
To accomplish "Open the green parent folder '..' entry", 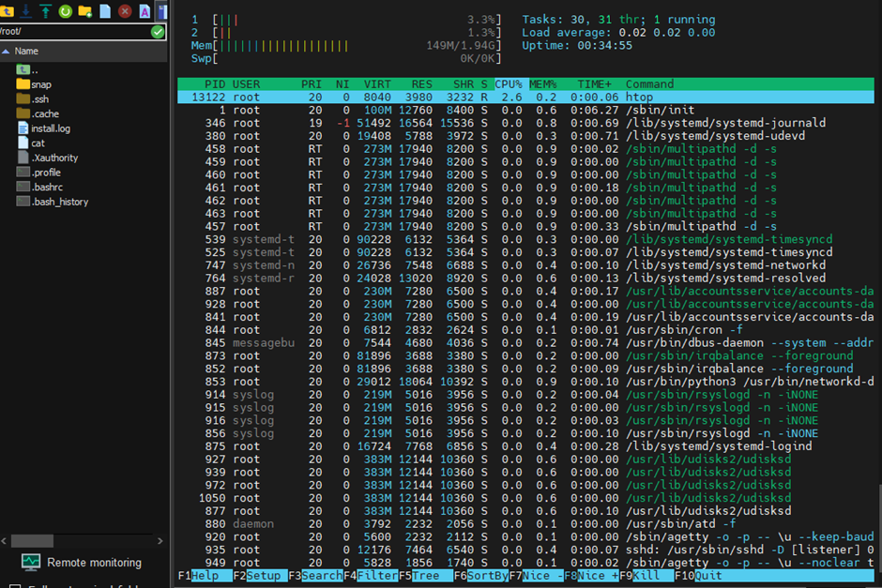I will point(27,69).
